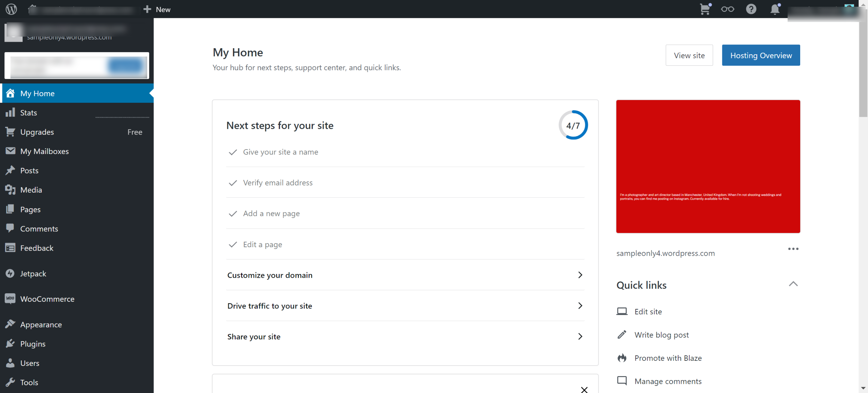868x393 pixels.
Task: Open the notifications bell icon
Action: [774, 9]
